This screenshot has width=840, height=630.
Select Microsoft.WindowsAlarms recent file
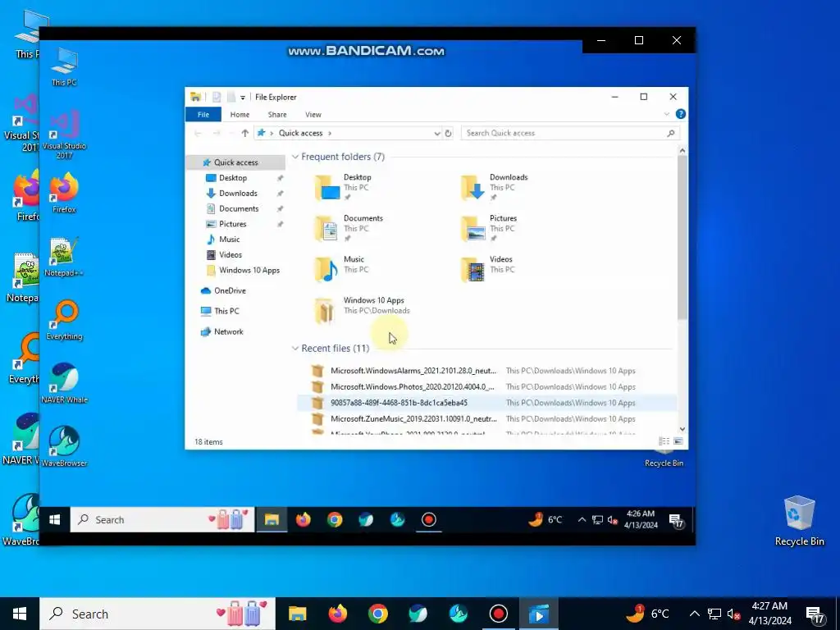point(413,371)
